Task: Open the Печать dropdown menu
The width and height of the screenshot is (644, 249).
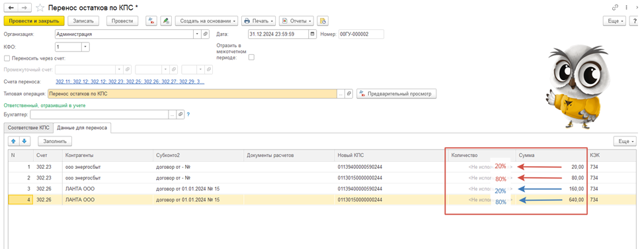Action: [x=259, y=21]
